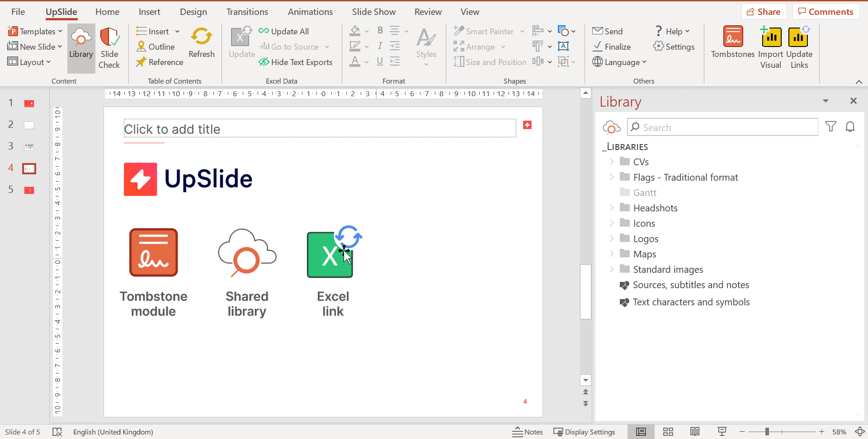Open UpSlide Settings
868x439 pixels.
coord(674,47)
